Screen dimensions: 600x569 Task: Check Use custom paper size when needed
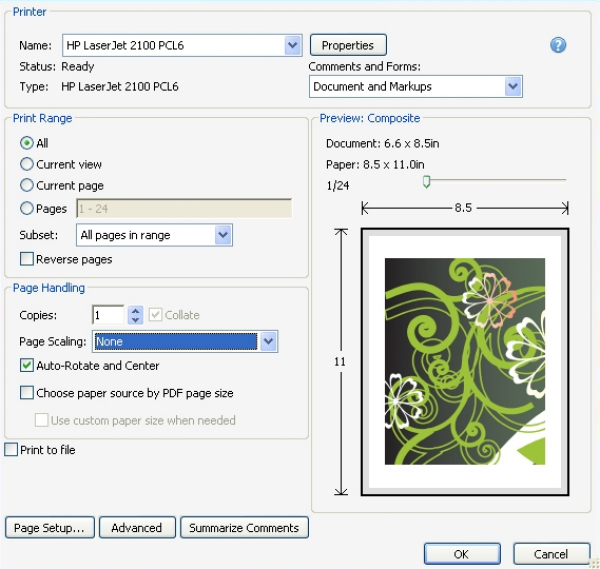coord(41,420)
